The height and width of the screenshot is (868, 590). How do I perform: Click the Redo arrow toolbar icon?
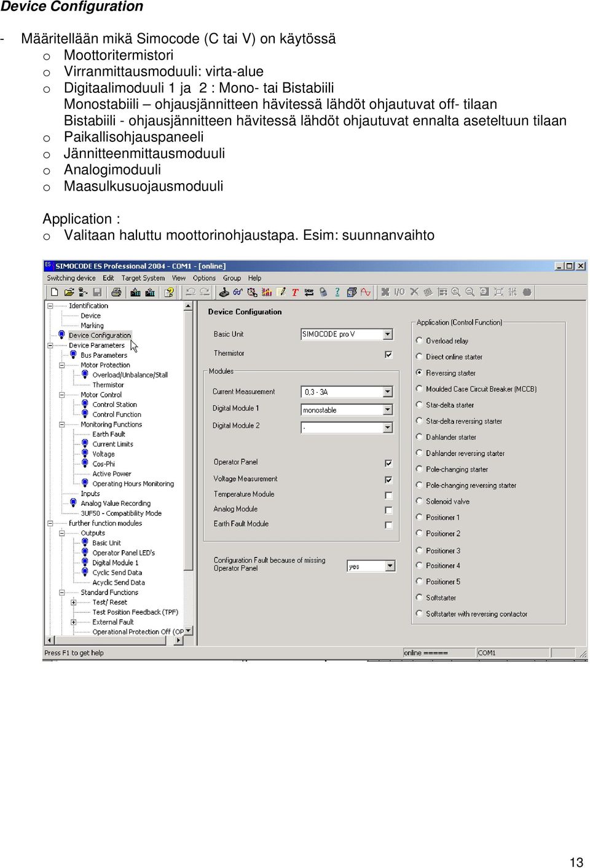[x=205, y=292]
